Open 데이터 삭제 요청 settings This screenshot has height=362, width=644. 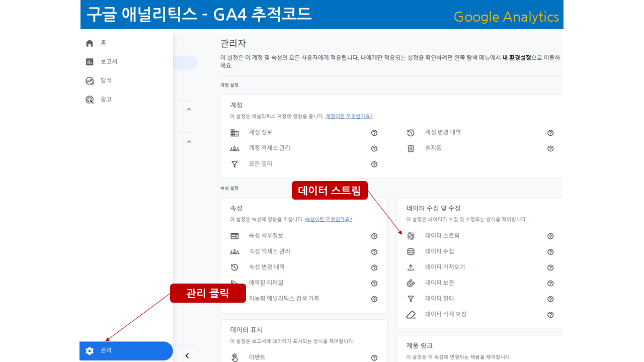click(446, 314)
